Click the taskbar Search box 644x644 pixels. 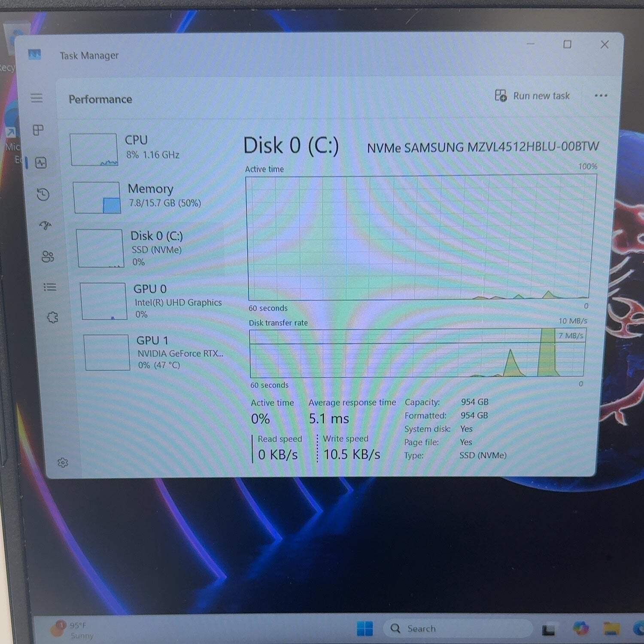457,629
